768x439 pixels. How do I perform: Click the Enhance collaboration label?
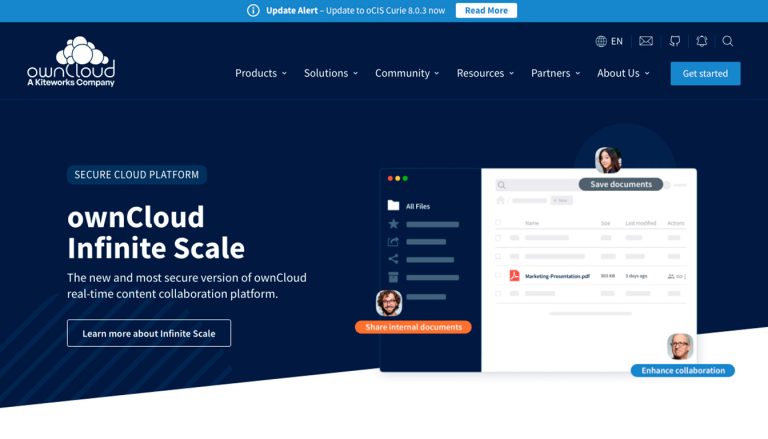click(683, 370)
